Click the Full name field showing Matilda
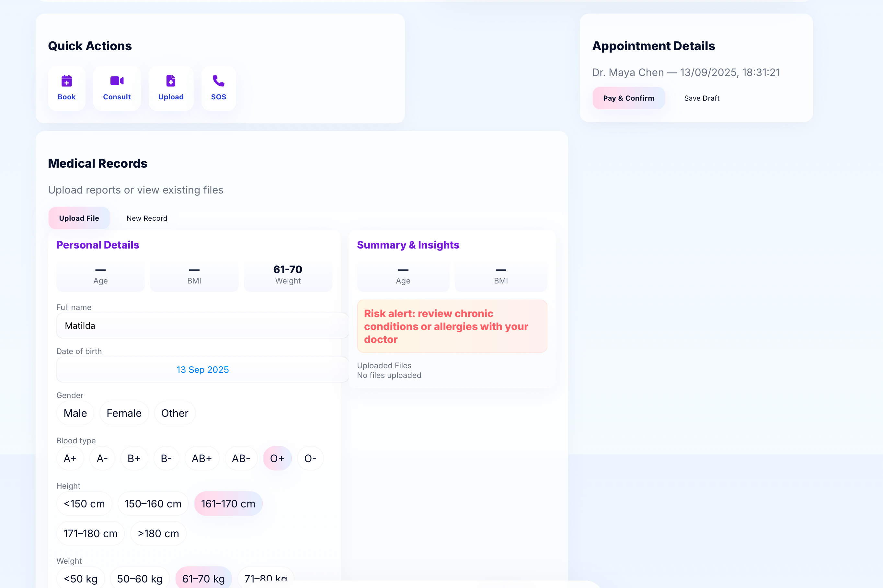This screenshot has height=588, width=883. point(202,326)
